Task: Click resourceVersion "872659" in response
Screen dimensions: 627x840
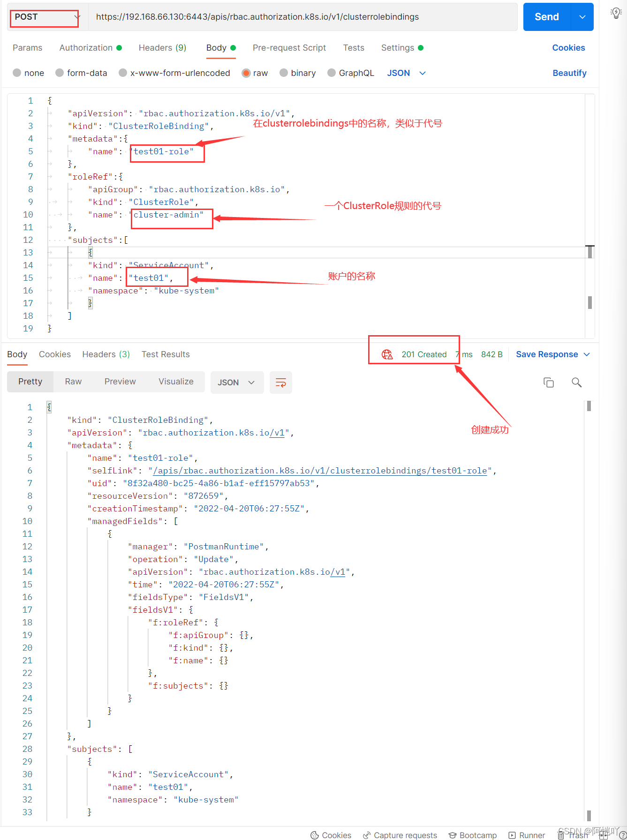Action: coord(204,496)
